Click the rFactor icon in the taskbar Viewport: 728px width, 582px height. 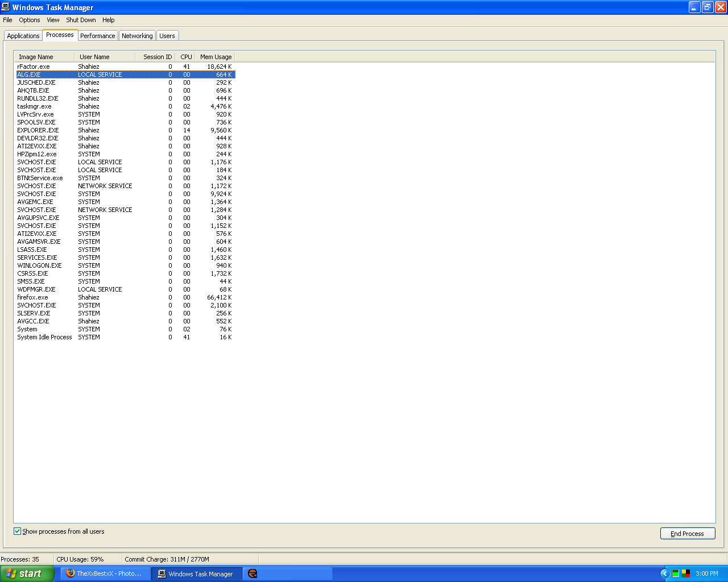tap(253, 573)
